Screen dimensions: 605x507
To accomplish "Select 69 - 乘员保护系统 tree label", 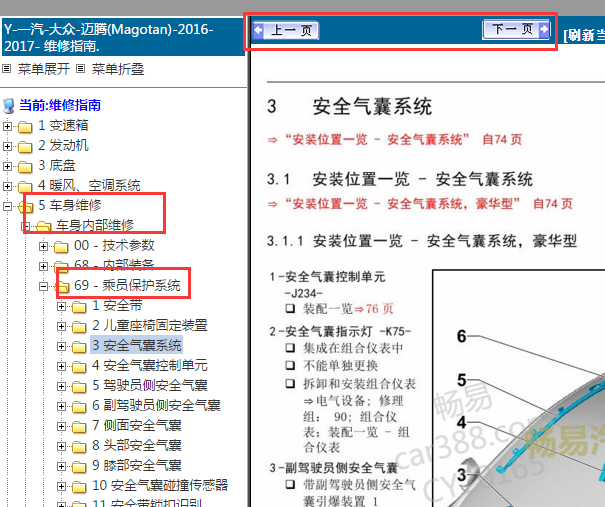I will pos(127,286).
